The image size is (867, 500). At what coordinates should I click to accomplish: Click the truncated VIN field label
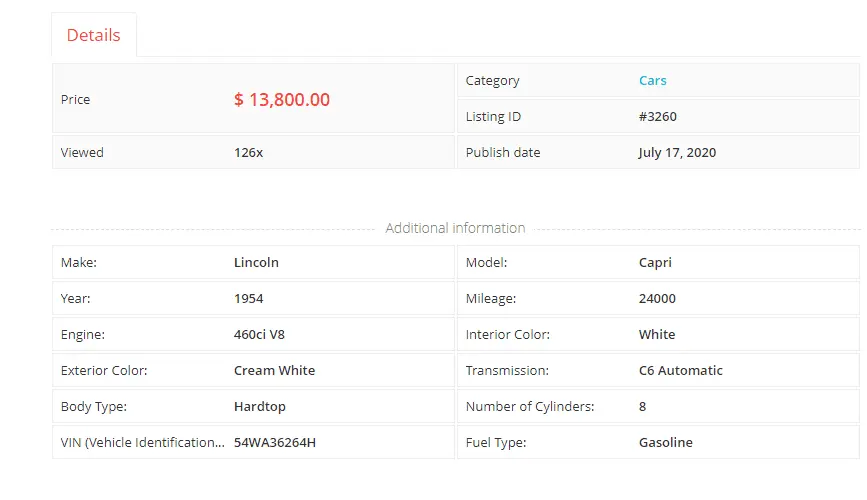pyautogui.click(x=142, y=443)
